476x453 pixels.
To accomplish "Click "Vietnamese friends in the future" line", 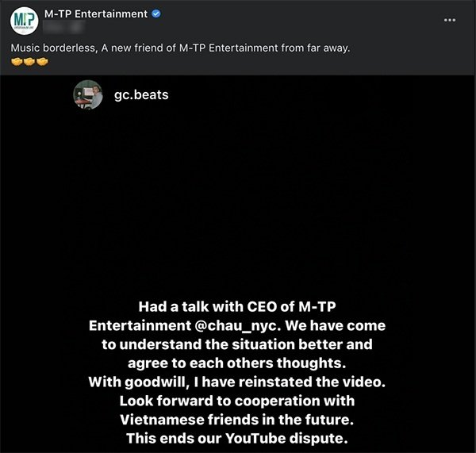I will click(x=237, y=420).
